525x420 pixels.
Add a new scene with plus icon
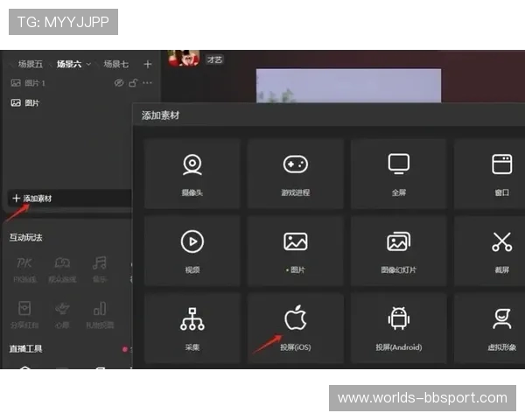[147, 64]
